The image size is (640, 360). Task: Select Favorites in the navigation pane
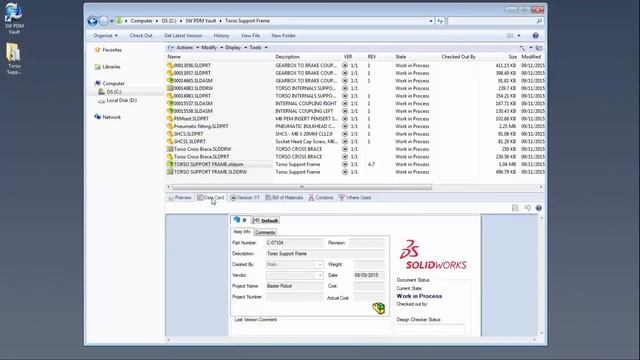point(112,50)
